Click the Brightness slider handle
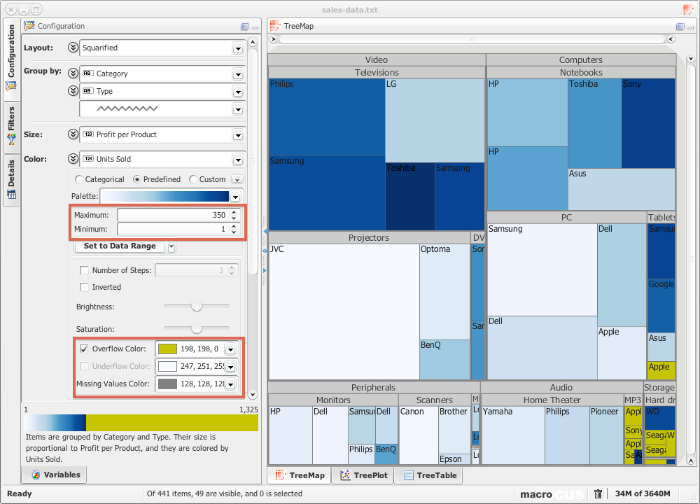The height and width of the screenshot is (504, 700). point(197,307)
